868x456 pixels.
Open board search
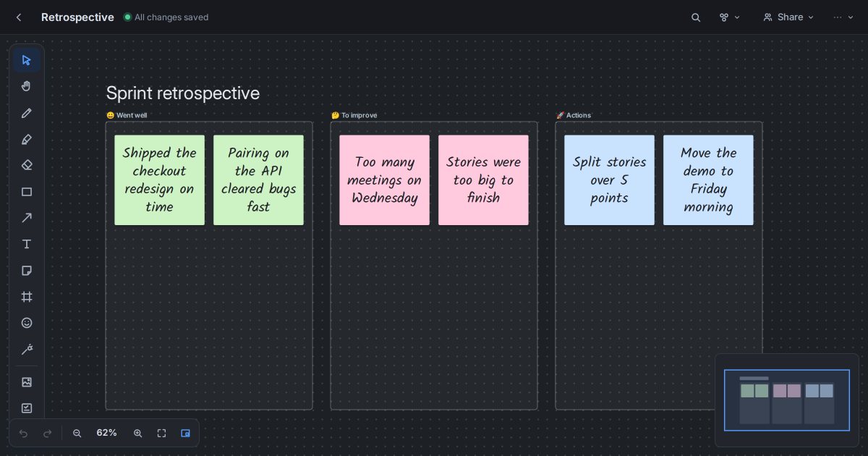pos(696,17)
